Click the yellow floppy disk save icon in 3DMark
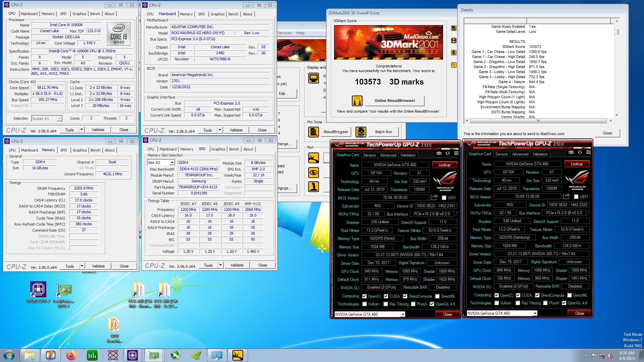Image resolution: width=644 pixels, height=362 pixels. [x=454, y=41]
